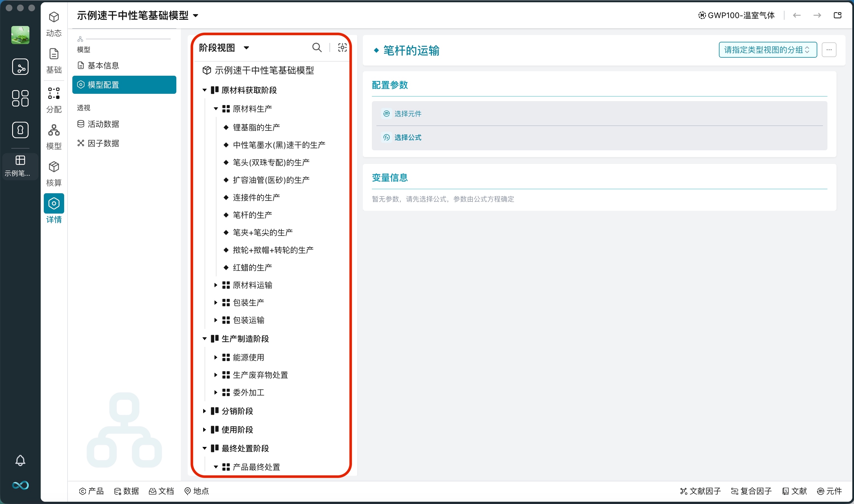
Task: Open the 阶段视图 view dropdown
Action: 224,47
